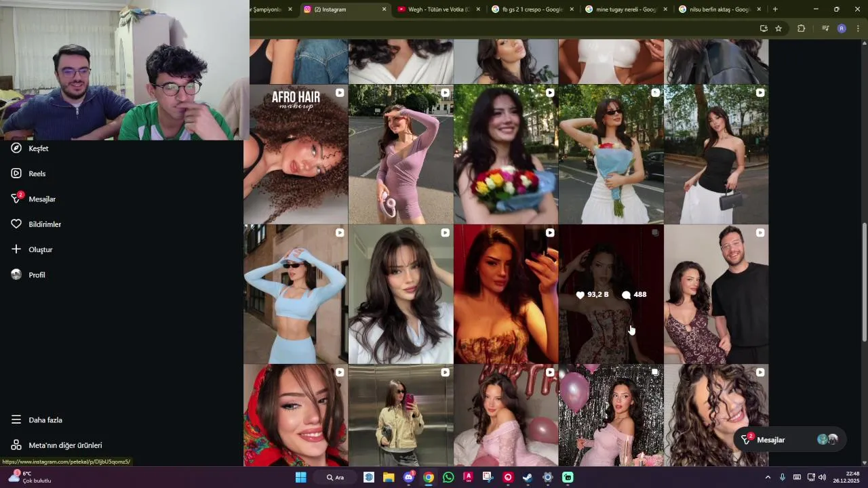Viewport: 868px width, 488px height.
Task: Open red headscarf close-up reel
Action: click(296, 415)
